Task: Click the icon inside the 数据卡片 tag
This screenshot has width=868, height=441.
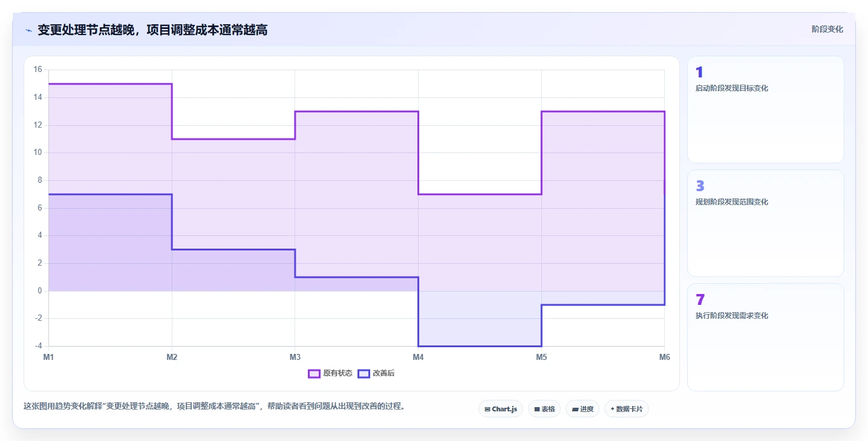Action: [613, 410]
